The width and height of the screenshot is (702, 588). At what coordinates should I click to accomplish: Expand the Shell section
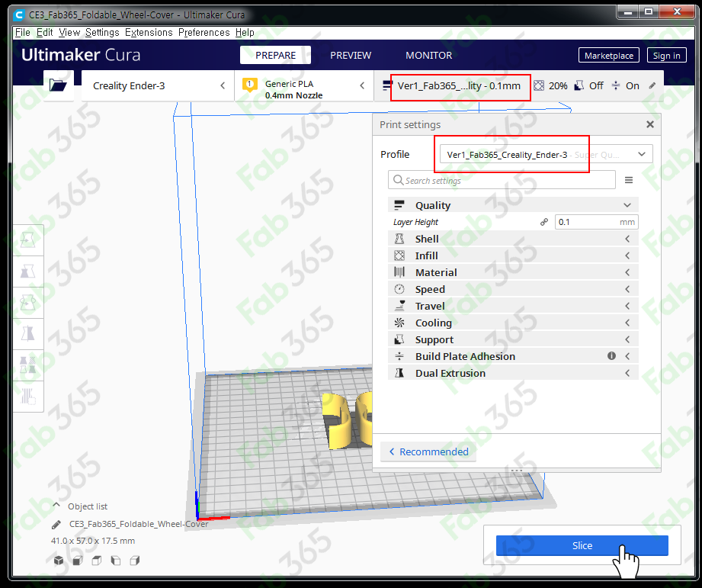coord(513,239)
